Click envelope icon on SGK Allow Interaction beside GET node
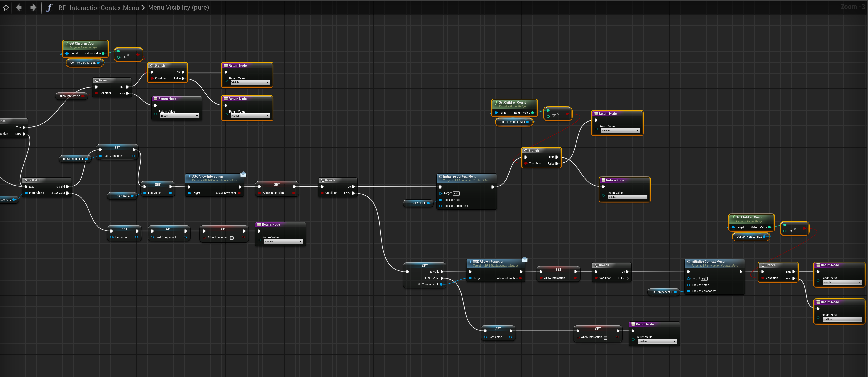The width and height of the screenshot is (868, 377). tap(524, 259)
